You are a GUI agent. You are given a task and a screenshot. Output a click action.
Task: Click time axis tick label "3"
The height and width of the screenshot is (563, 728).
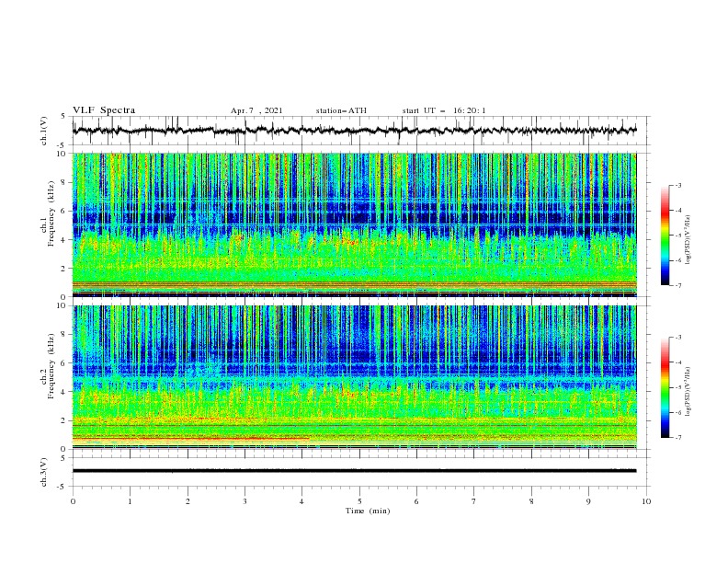click(x=245, y=501)
